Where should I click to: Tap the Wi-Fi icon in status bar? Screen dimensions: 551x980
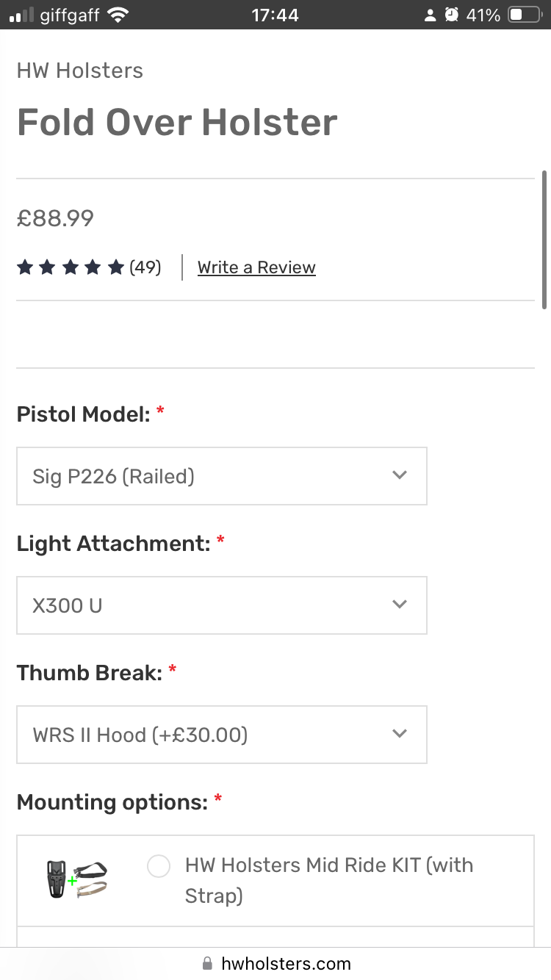click(x=118, y=15)
